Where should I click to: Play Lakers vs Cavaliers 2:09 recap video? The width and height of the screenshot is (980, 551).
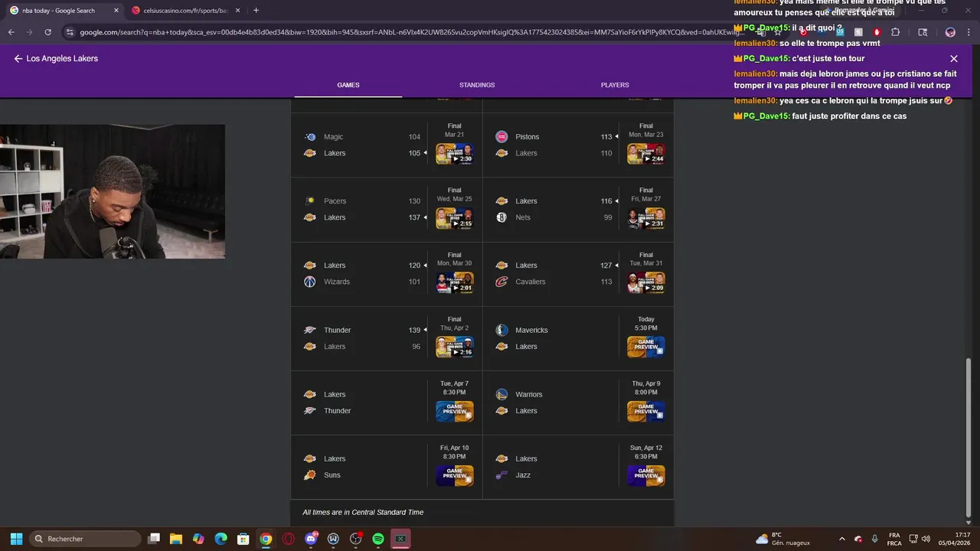(x=646, y=282)
